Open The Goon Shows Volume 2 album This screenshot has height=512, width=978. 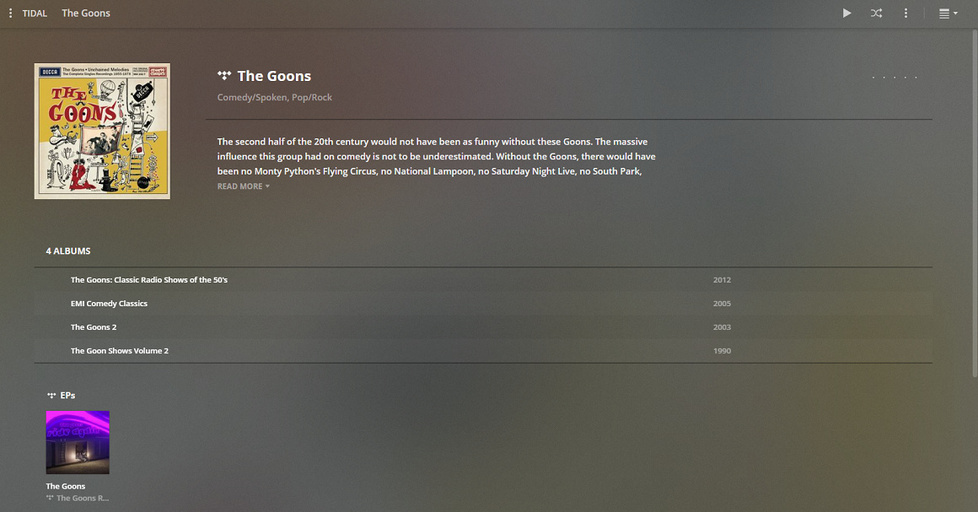click(483, 351)
